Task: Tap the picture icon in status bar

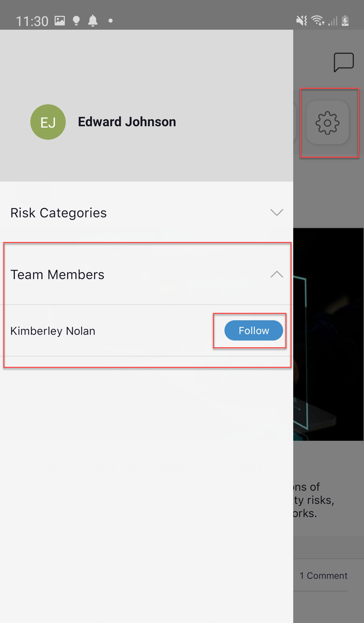Action: [x=60, y=21]
